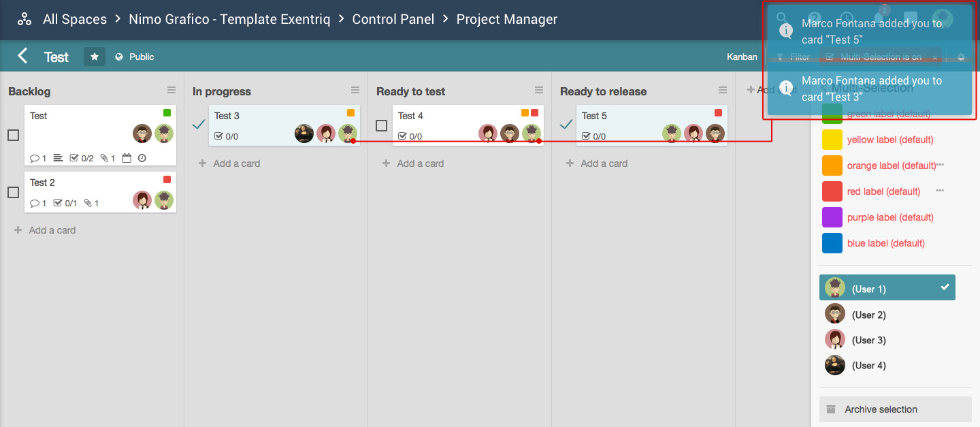Open Control Panel in the breadcrumb
This screenshot has height=427, width=980.
[393, 19]
